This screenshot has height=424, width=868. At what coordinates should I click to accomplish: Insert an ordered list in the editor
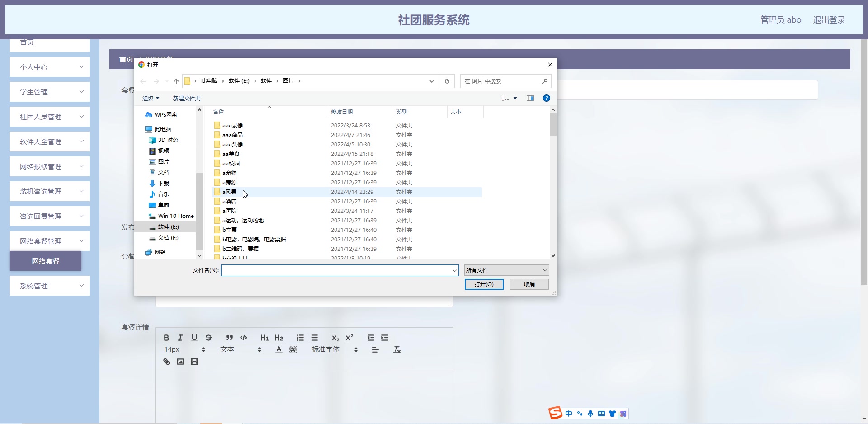[x=300, y=338]
